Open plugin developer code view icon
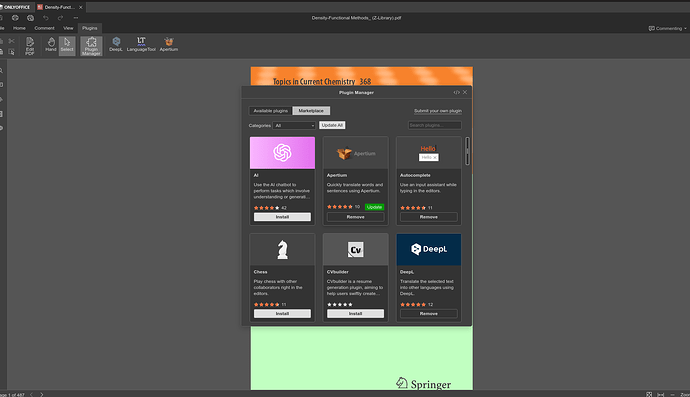 (x=456, y=92)
